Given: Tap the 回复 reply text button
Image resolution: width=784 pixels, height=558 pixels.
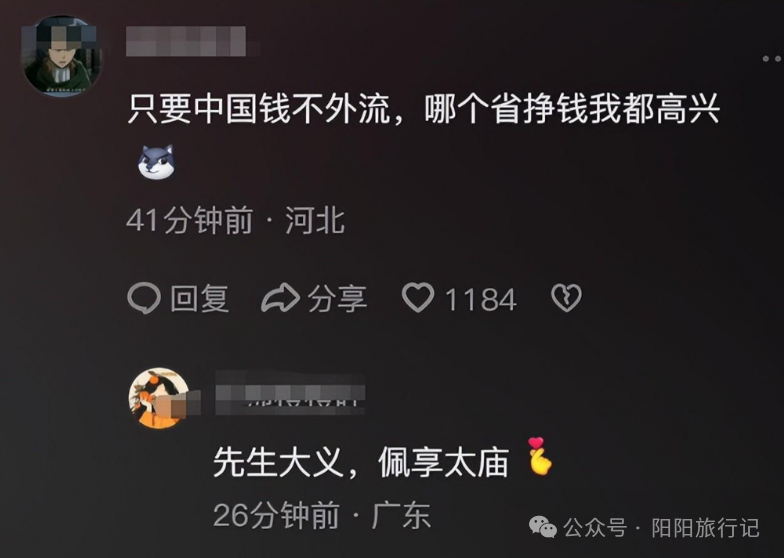Looking at the screenshot, I should (x=200, y=299).
